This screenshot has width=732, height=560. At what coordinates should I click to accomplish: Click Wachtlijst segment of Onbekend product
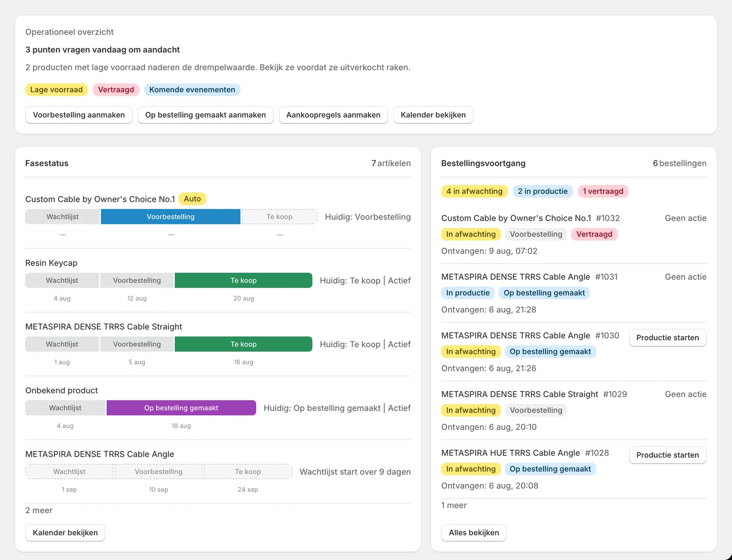tap(65, 408)
